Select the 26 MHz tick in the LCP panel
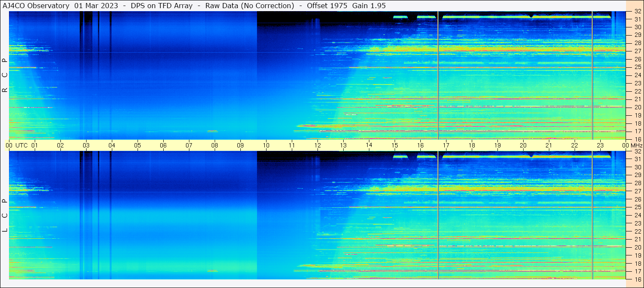The width and height of the screenshot is (644, 288). [638, 199]
